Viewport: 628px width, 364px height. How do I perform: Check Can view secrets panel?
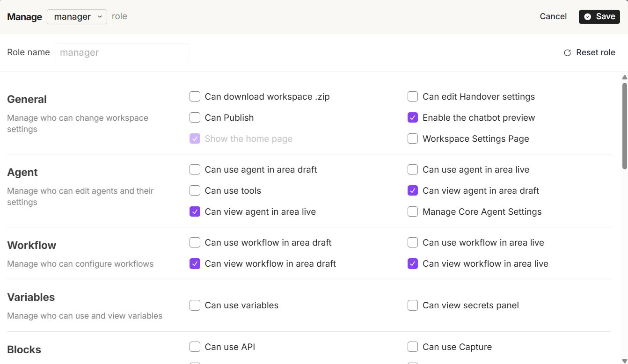[x=412, y=306]
